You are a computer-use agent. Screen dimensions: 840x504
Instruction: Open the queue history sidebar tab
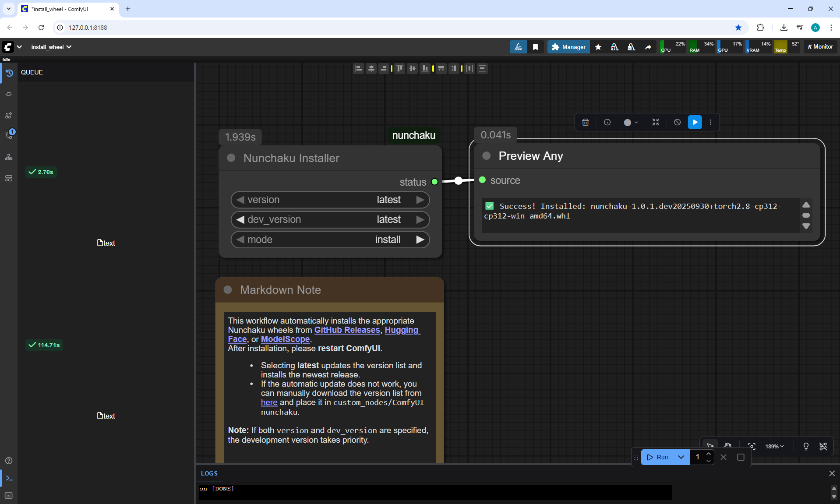point(9,73)
